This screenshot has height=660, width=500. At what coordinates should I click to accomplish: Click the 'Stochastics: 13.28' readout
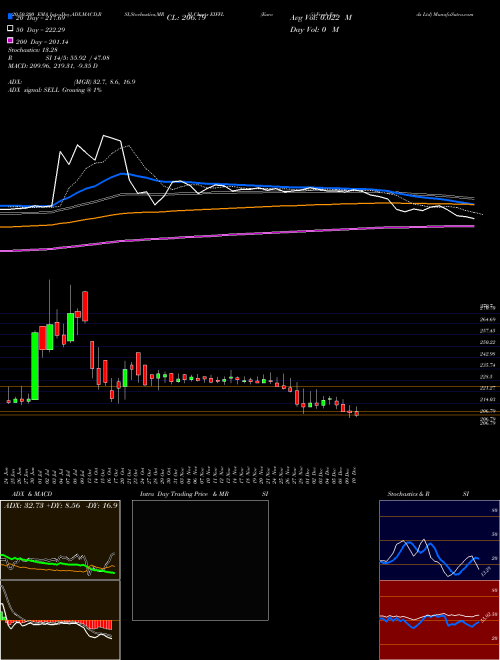click(33, 50)
